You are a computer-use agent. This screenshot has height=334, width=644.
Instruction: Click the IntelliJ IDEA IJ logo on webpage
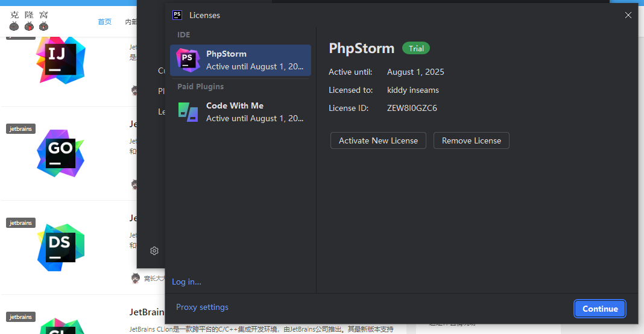(61, 60)
